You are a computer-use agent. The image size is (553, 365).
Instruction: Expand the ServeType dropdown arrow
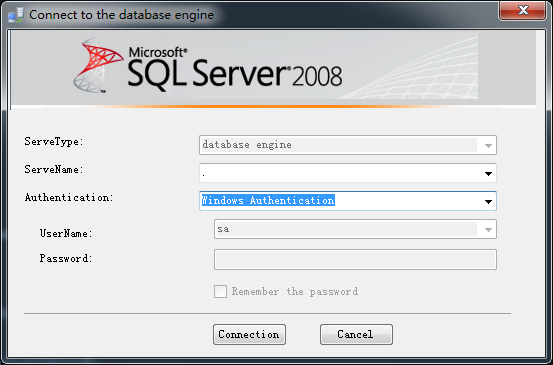(x=488, y=145)
